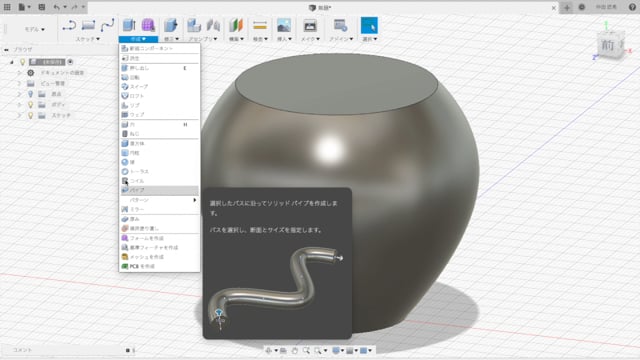The height and width of the screenshot is (360, 640).
Task: Choose コイル from the Create menu
Action: click(x=159, y=181)
